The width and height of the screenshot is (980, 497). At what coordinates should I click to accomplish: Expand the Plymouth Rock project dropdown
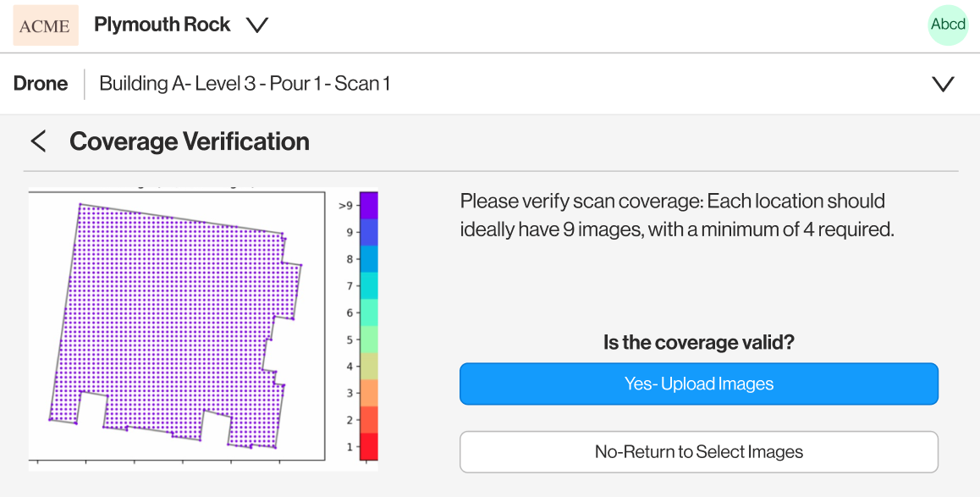click(257, 25)
